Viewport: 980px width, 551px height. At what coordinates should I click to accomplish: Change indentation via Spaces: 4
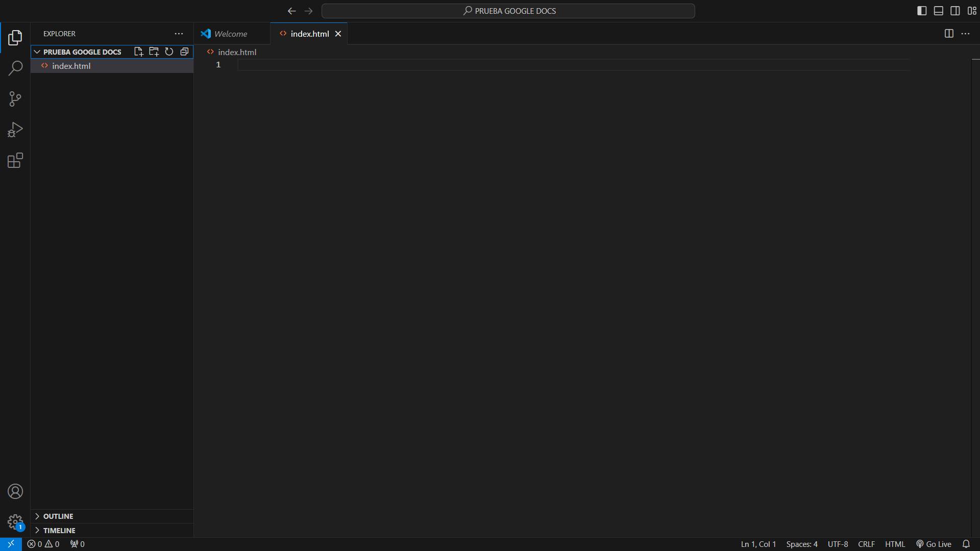(802, 544)
